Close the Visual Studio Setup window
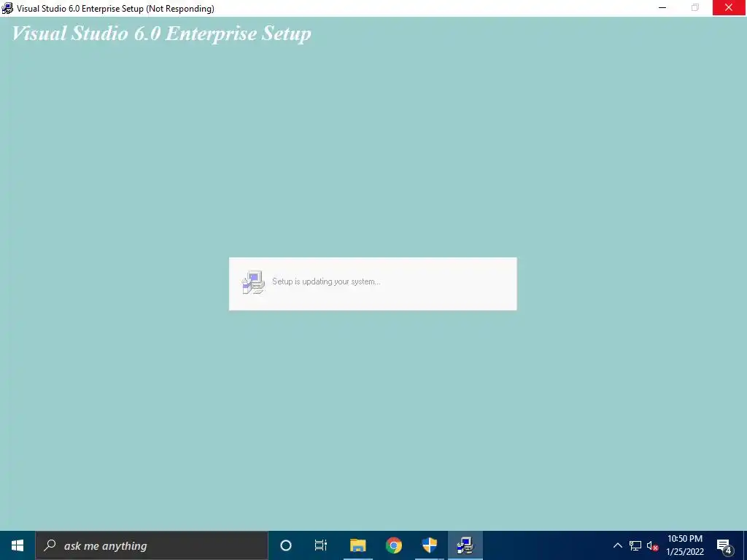 pos(729,7)
